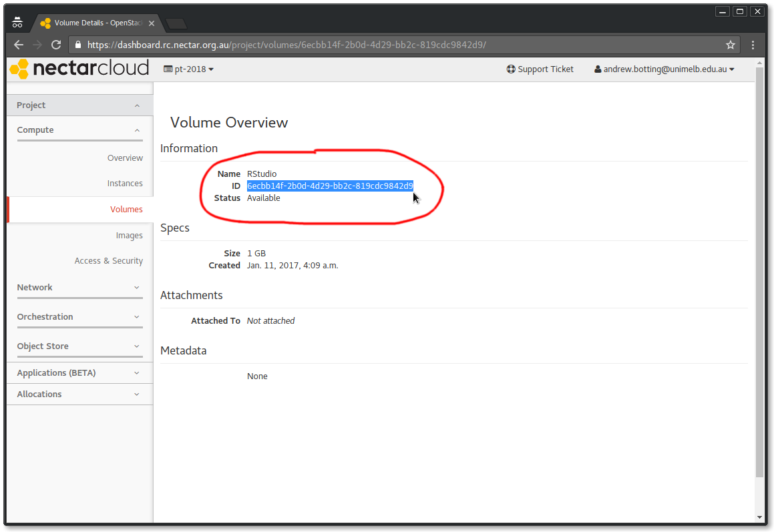Open Access & Security settings
The width and height of the screenshot is (774, 532).
[x=109, y=260]
